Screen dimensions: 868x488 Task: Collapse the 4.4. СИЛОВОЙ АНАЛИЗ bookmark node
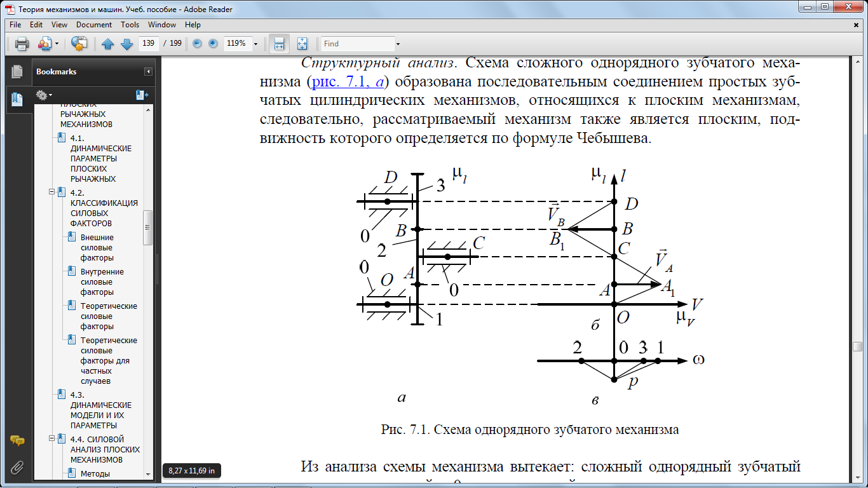pyautogui.click(x=52, y=438)
